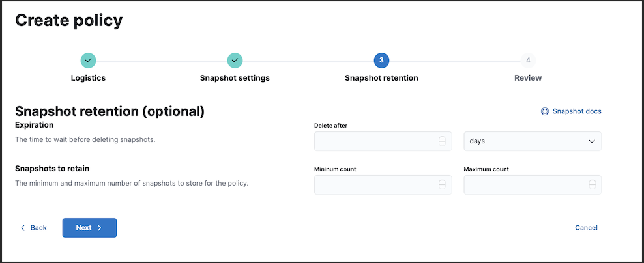
Task: Click the Logistics step label
Action: tap(88, 78)
